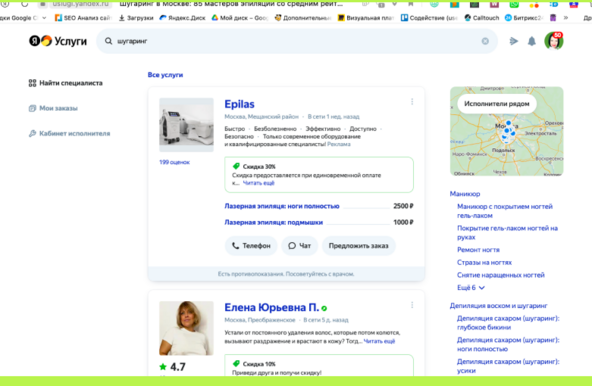Viewport: 592px width, 386px height.
Task: Open Ремонт ногтя link
Action: point(478,250)
